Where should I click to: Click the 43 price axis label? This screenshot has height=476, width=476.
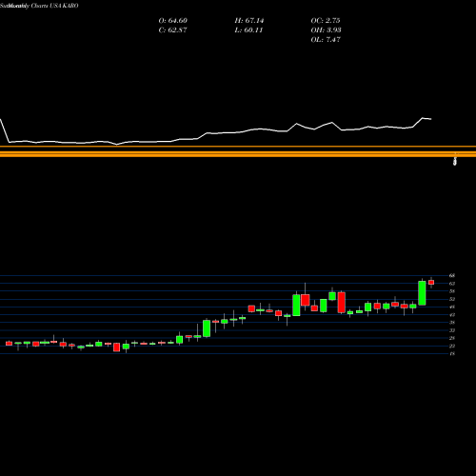452,315
